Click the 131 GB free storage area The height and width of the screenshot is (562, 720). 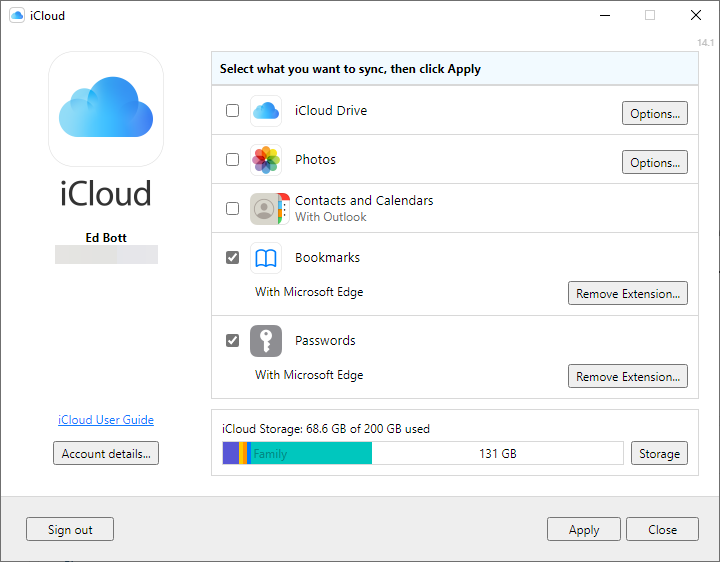point(498,453)
